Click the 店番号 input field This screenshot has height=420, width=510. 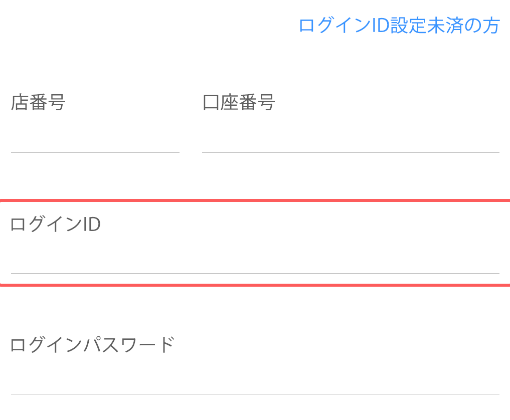[95, 138]
